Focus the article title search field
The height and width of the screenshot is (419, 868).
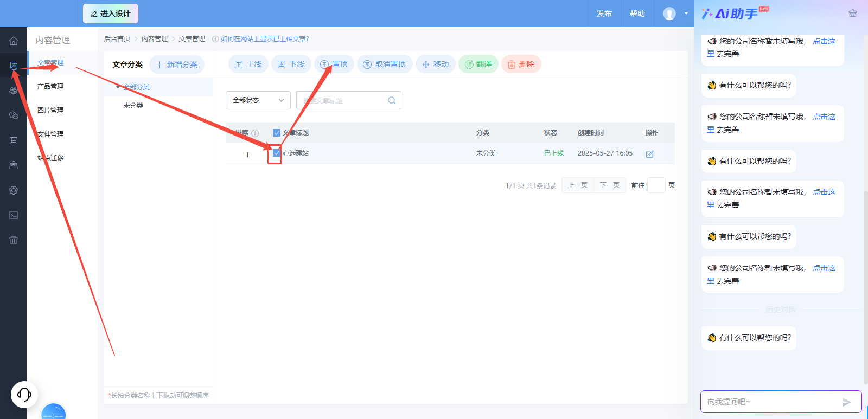349,100
